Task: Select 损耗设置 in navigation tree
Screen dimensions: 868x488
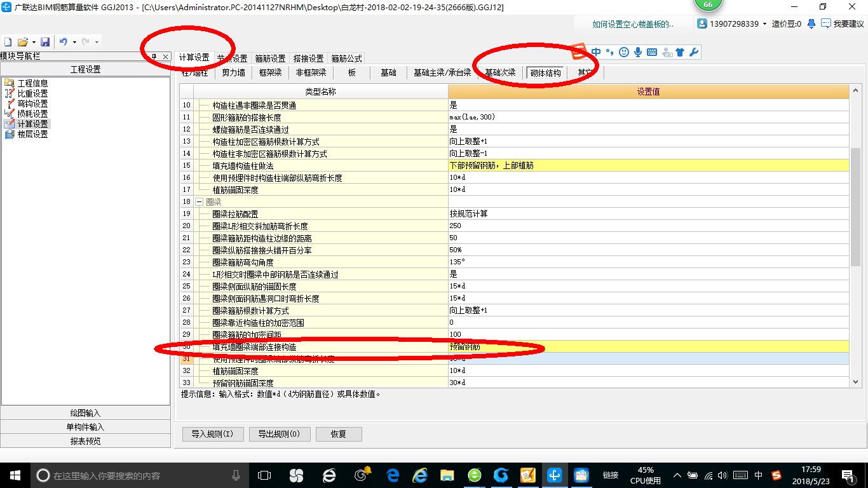Action: click(x=32, y=114)
